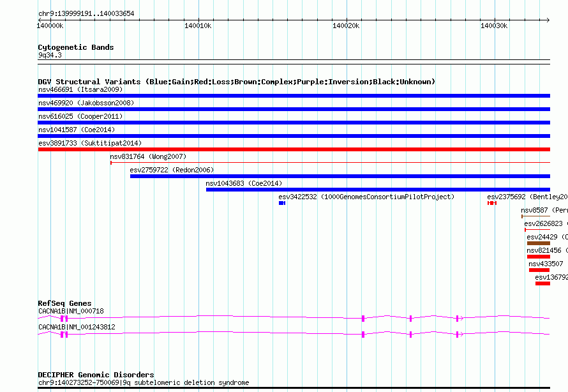Image resolution: width=568 pixels, height=392 pixels.
Task: Click the blue gain bar for nsv469920
Action: pos(294,109)
